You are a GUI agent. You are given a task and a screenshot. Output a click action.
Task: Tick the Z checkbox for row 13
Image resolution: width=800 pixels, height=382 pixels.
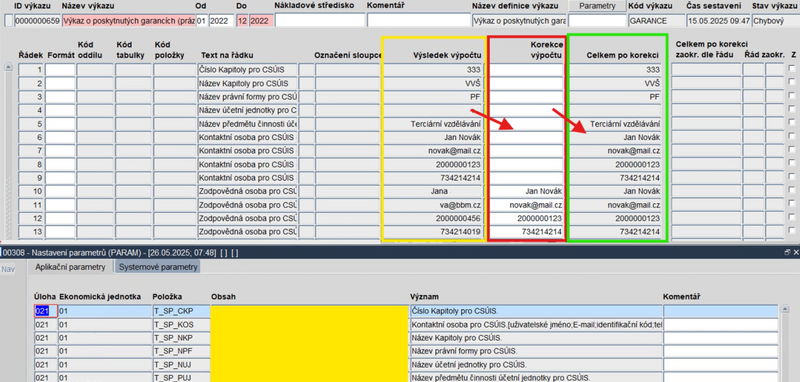click(x=791, y=231)
